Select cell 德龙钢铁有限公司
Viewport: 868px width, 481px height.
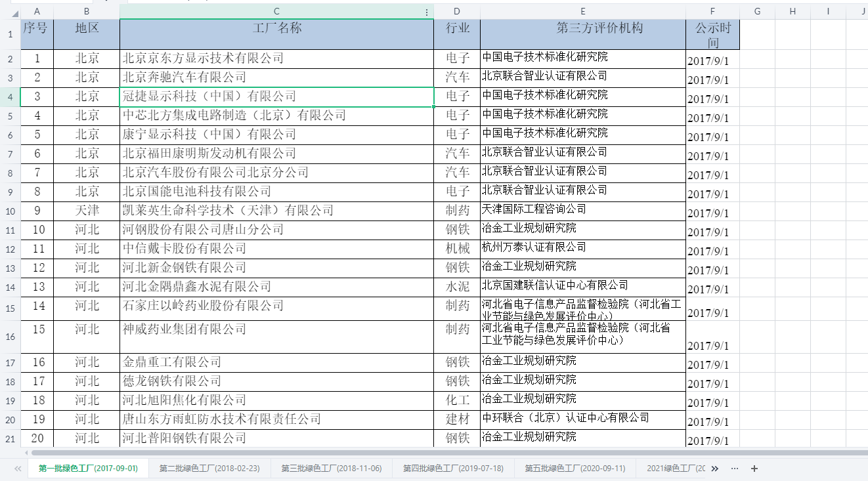pos(276,381)
